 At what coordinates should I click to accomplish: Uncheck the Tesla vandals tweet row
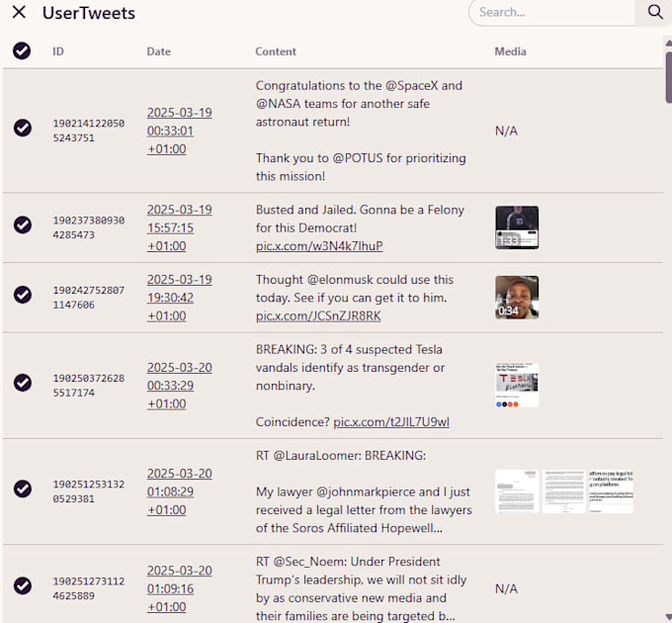[x=23, y=383]
